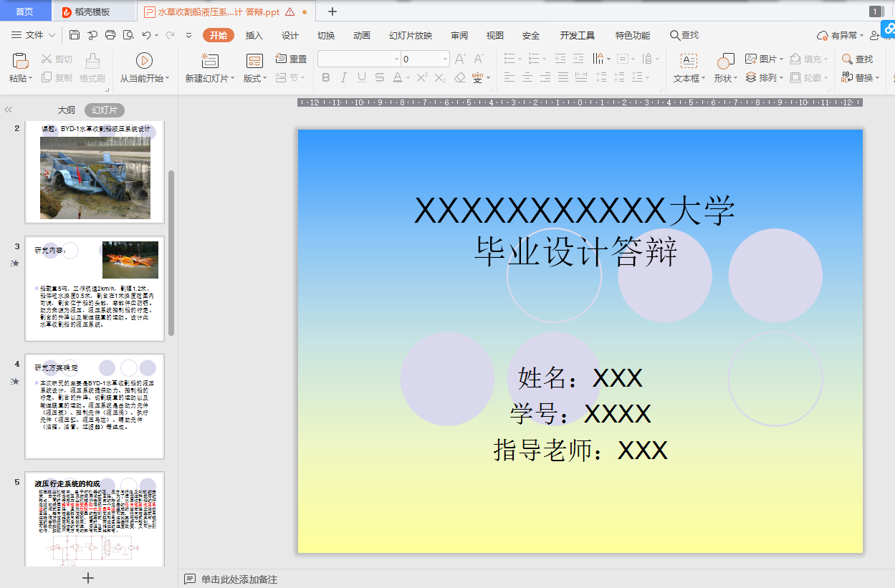Click the Undo arrow icon
Viewport: 895px width, 588px height.
pyautogui.click(x=146, y=35)
